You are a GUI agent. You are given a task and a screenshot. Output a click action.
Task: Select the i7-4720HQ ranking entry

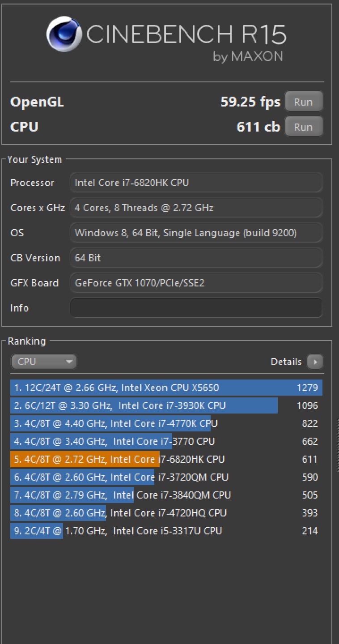click(165, 513)
